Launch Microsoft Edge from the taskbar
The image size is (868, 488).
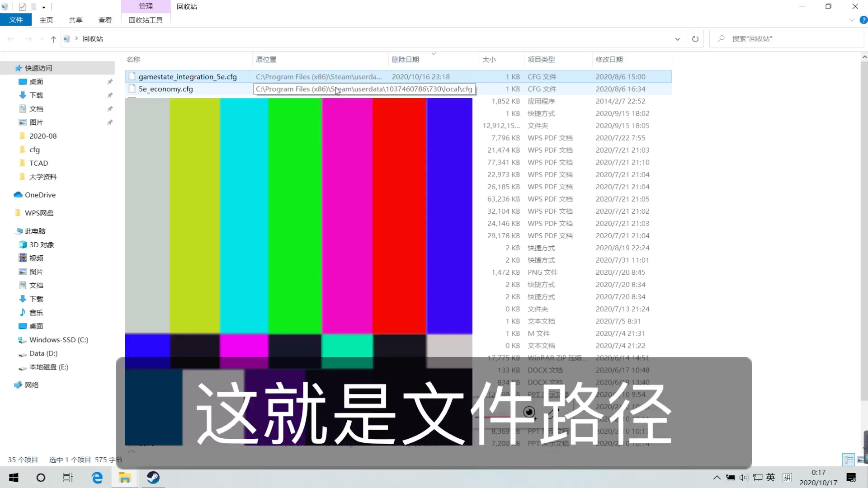[97, 478]
